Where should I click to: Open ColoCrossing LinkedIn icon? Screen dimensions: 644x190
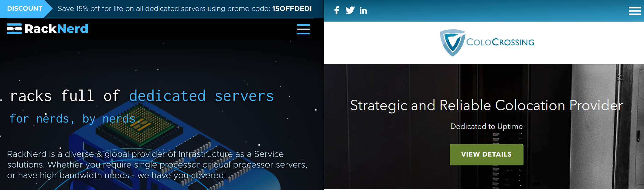pyautogui.click(x=363, y=11)
